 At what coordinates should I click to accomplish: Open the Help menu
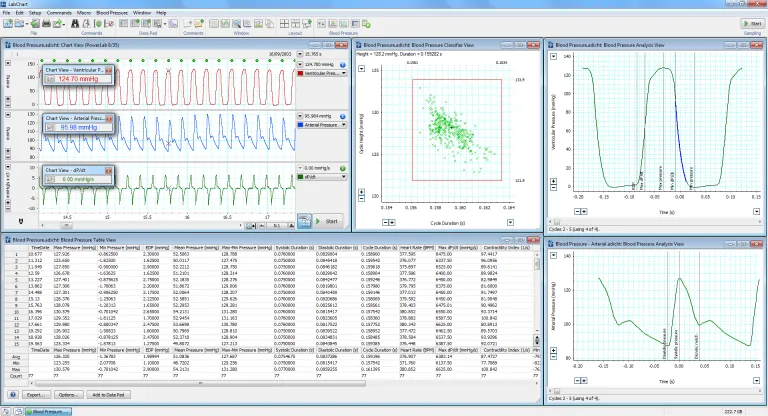pos(161,13)
